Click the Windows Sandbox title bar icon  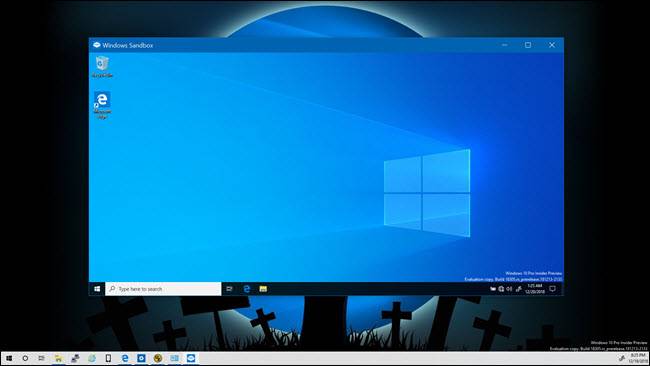point(97,45)
